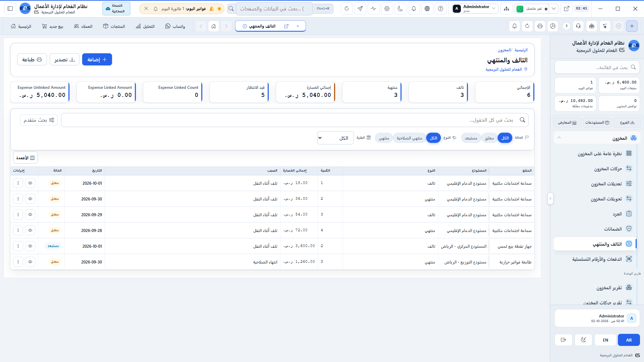The height and width of the screenshot is (362, 644).
Task: Open واتساب menu item
Action: [x=175, y=26]
